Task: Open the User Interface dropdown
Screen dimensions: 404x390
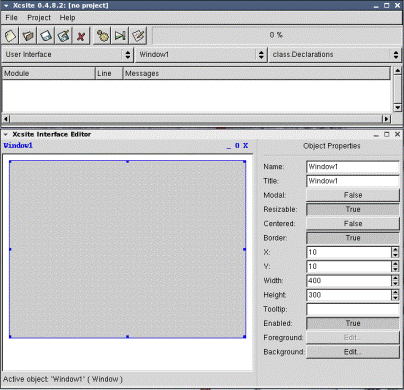Action: tap(68, 55)
